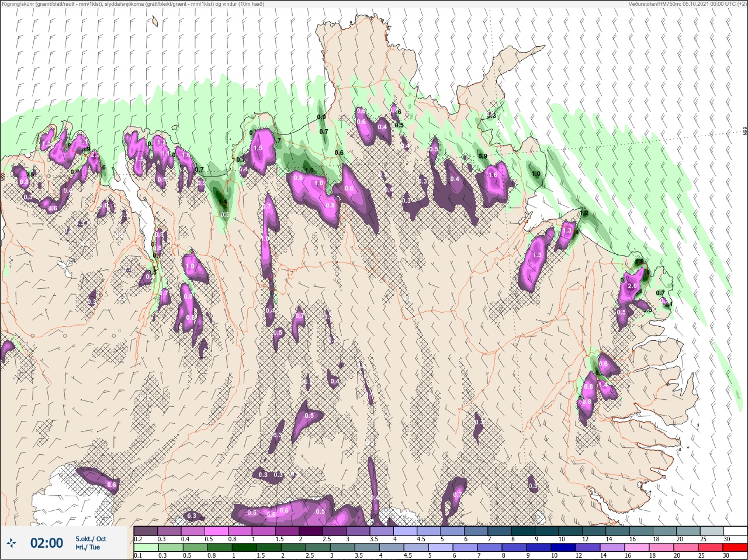Click the deep blue lower legend swatch after 10

coord(565,548)
